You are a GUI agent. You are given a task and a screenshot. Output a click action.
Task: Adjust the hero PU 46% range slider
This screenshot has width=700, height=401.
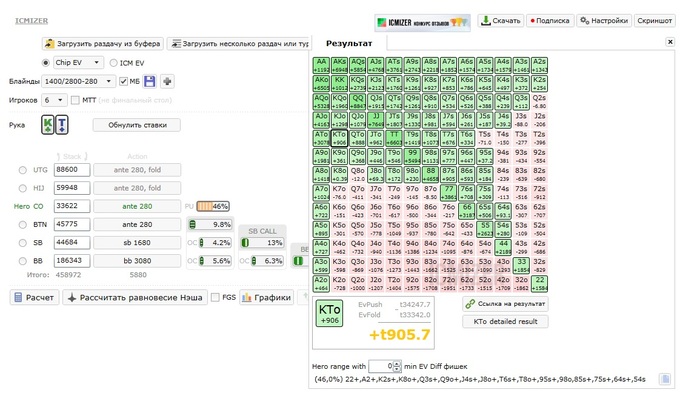click(213, 206)
